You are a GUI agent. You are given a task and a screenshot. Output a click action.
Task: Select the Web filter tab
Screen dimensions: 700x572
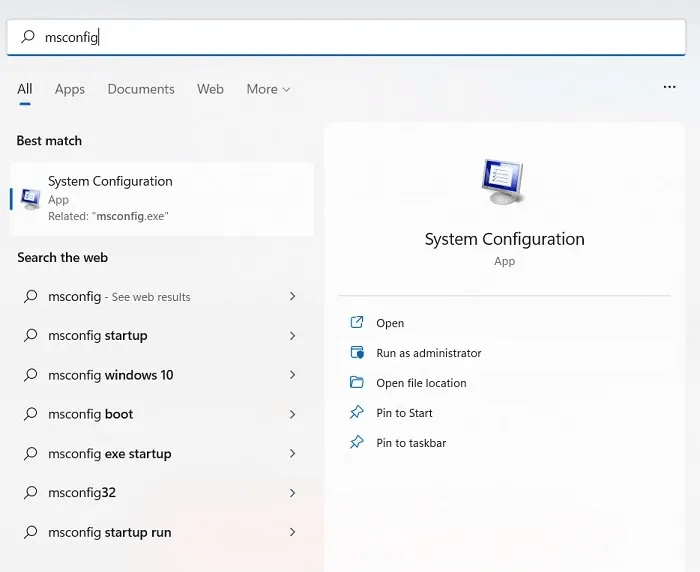click(210, 89)
